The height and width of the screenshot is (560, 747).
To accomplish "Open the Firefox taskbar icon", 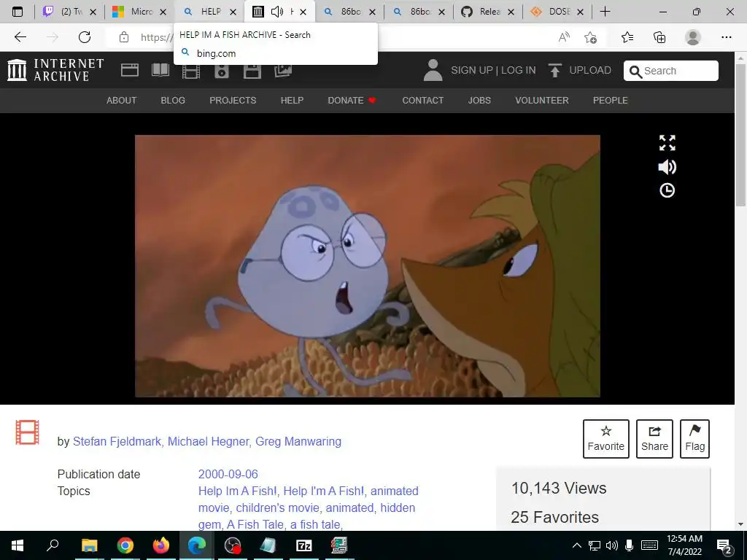I will point(161,545).
